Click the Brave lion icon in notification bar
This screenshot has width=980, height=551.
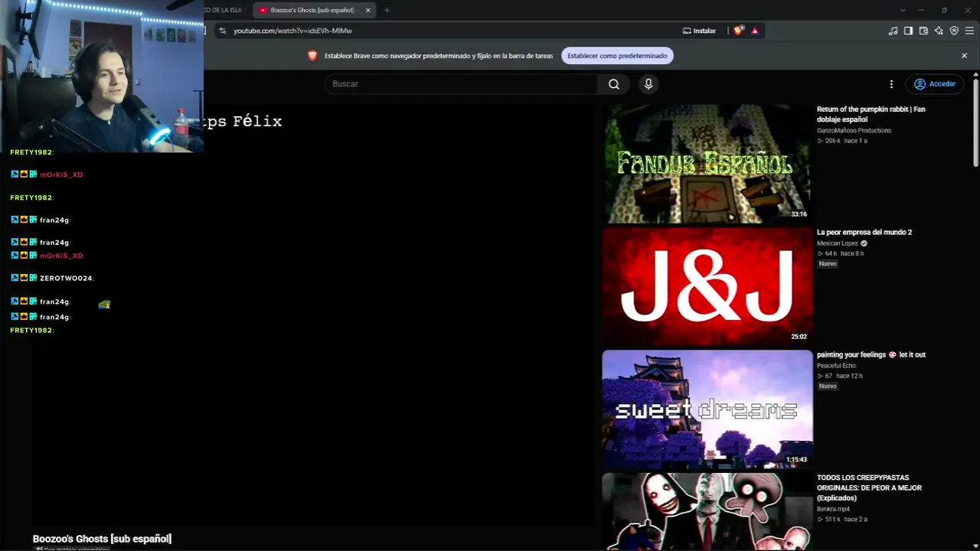[x=312, y=56]
